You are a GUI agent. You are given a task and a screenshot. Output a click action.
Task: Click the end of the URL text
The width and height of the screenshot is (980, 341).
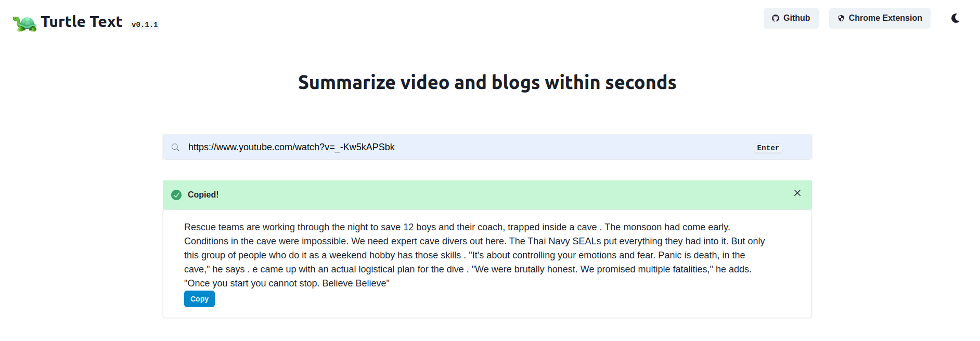pyautogui.click(x=394, y=147)
